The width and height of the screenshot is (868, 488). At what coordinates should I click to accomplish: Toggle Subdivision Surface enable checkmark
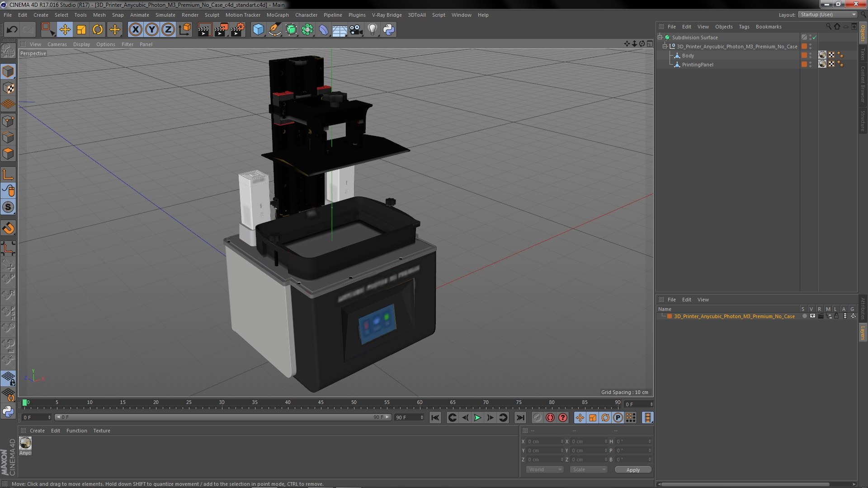[x=814, y=38]
